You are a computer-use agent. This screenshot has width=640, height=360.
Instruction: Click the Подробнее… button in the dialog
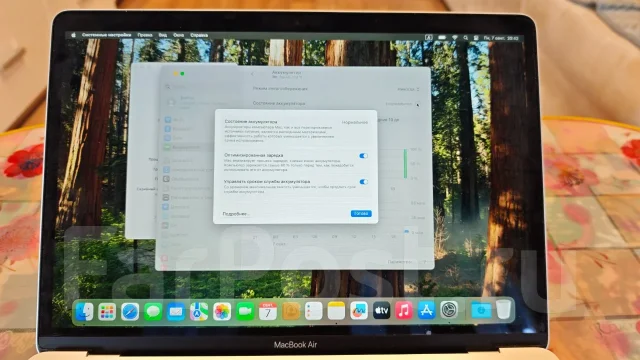tap(236, 214)
